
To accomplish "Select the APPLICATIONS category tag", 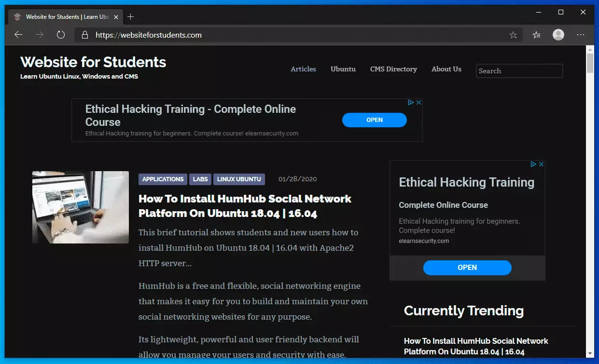I will [163, 179].
